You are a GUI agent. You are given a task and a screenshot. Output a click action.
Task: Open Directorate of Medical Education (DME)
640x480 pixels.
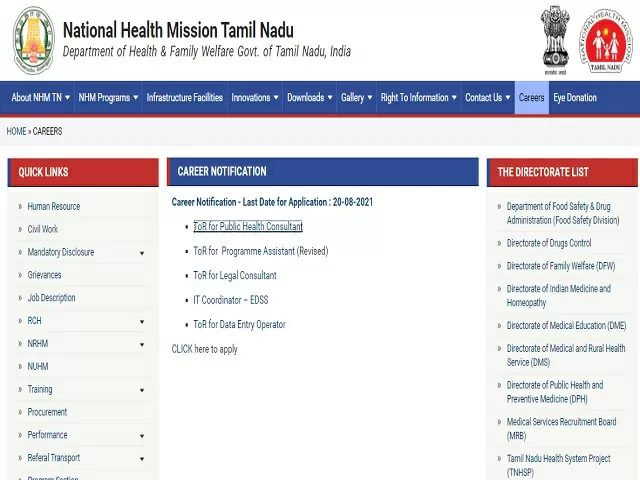coord(567,326)
